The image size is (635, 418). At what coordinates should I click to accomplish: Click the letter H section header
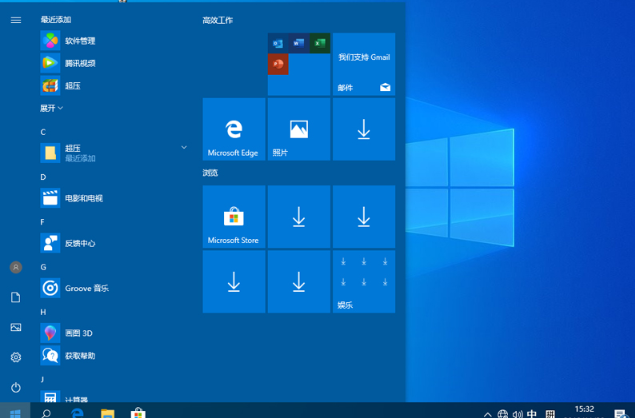(x=43, y=312)
